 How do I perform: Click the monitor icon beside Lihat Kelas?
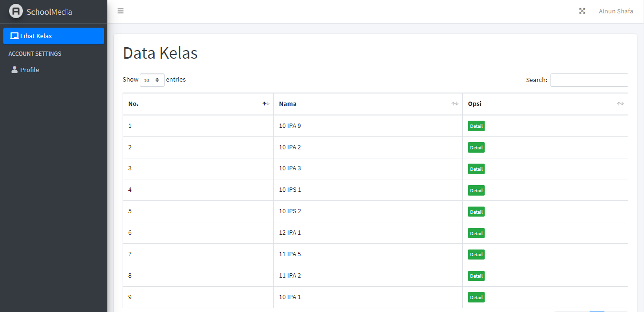(x=14, y=35)
